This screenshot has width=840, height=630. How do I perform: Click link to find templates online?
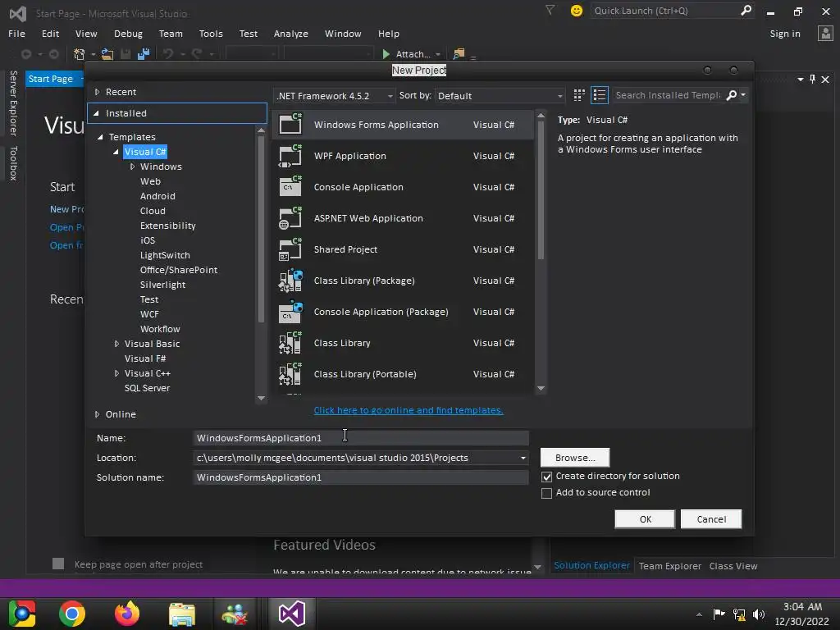pos(409,410)
